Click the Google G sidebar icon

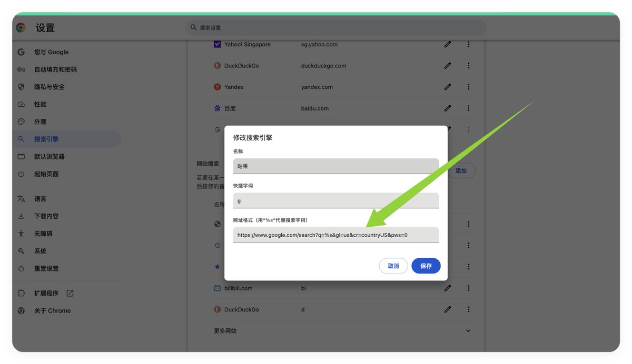[x=21, y=52]
